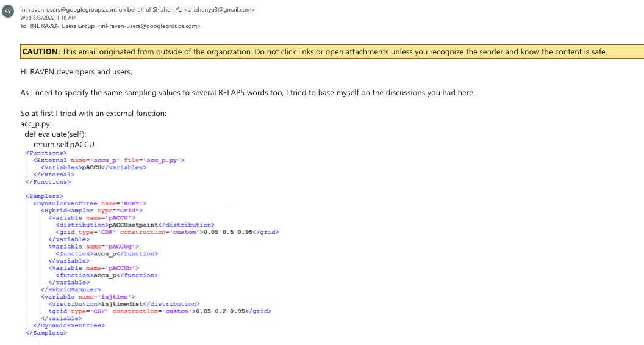This screenshot has height=345, width=644.
Task: Click closing </Samplers> tag
Action: (46, 333)
